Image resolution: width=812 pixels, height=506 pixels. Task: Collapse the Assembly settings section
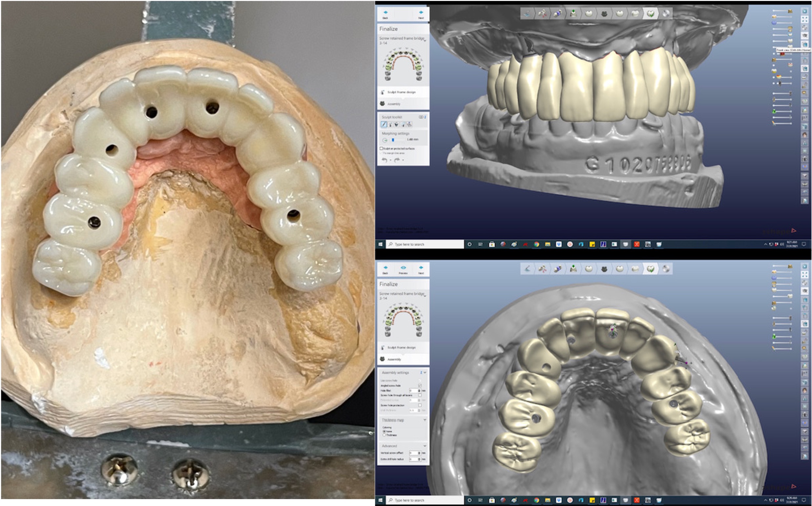point(425,373)
